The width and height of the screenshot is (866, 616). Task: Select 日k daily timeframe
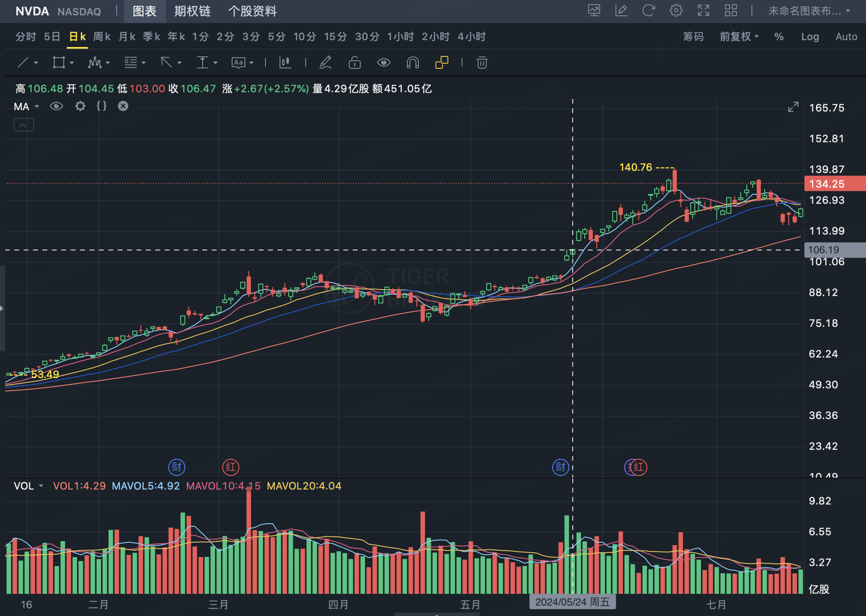(77, 37)
